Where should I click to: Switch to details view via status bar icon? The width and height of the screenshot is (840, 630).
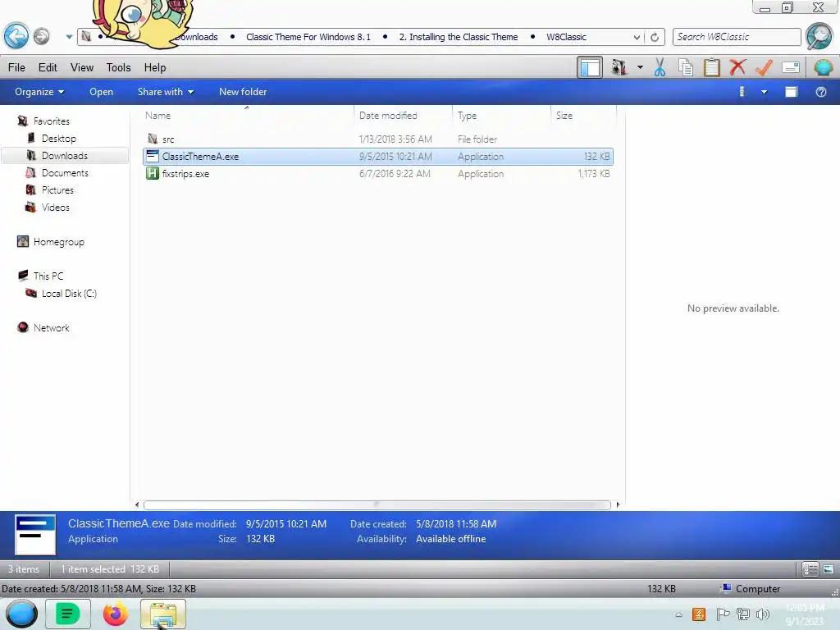tap(810, 569)
